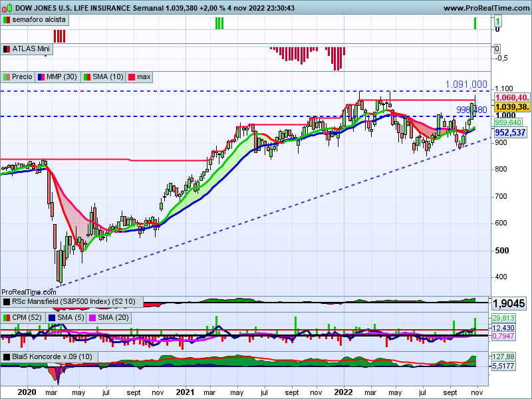
Task: Open Blai5 Koncorde v.09 indicator label
Action: click(52, 356)
